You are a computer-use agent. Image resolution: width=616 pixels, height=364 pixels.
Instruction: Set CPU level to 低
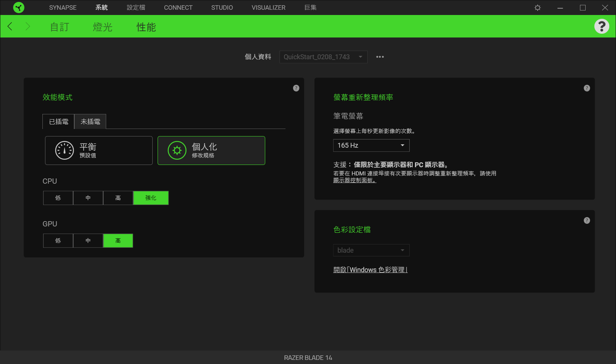[58, 198]
